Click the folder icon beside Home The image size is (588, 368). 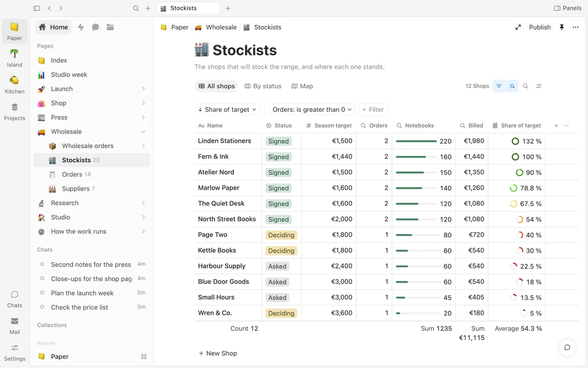tap(110, 27)
